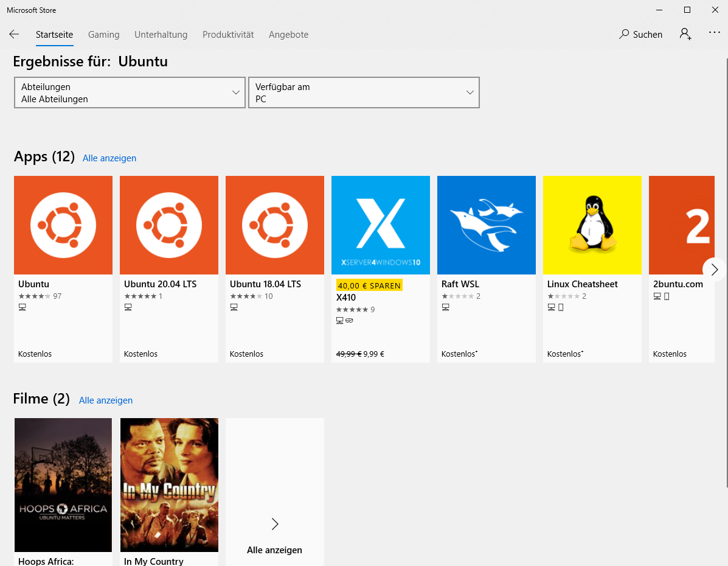Click mobile device icon under Linux Cheatsheet
This screenshot has width=728, height=566.
[x=561, y=307]
